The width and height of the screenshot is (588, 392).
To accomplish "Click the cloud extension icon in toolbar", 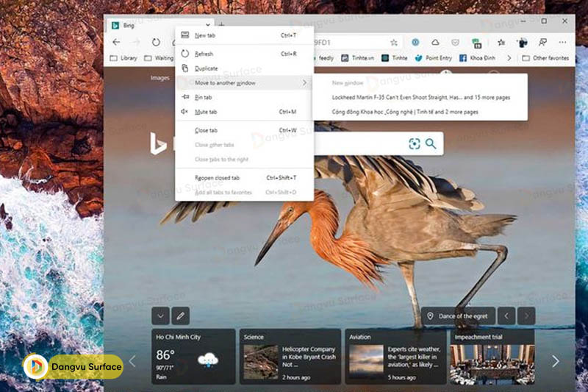I will point(435,43).
